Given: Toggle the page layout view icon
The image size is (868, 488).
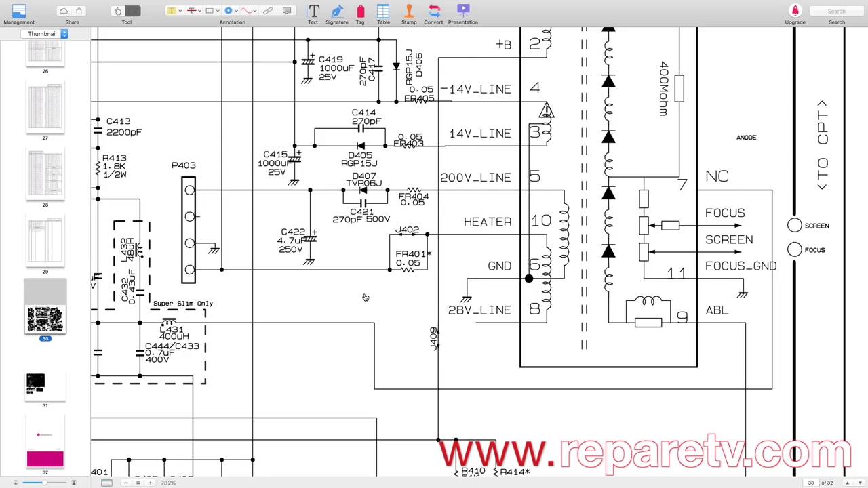Looking at the screenshot, I should tap(106, 483).
